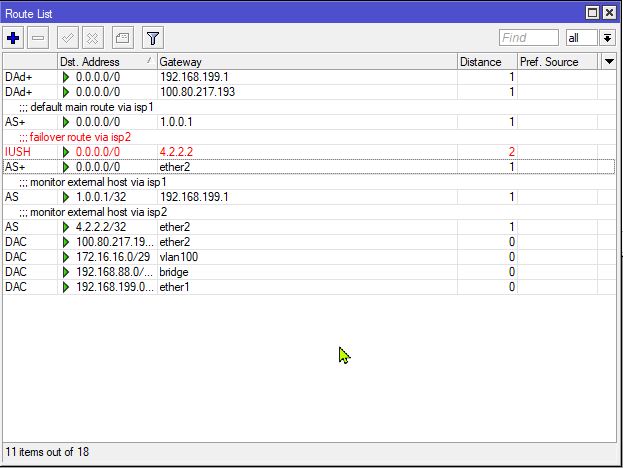Select DAC route 192.168.88.0 via bridge

(x=309, y=272)
